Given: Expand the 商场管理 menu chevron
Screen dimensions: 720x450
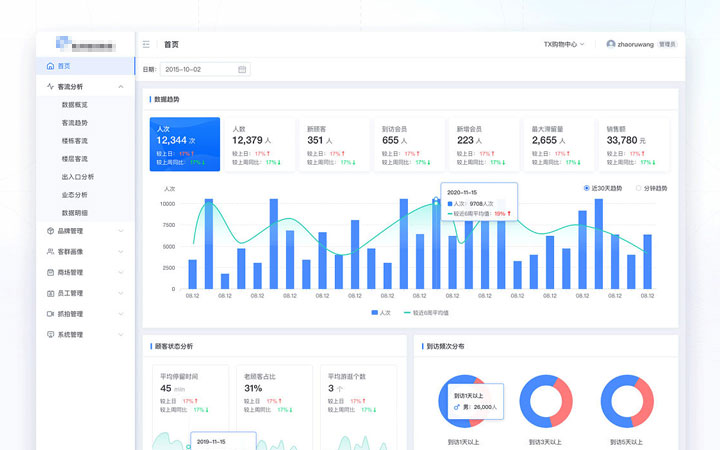Looking at the screenshot, I should 121,272.
